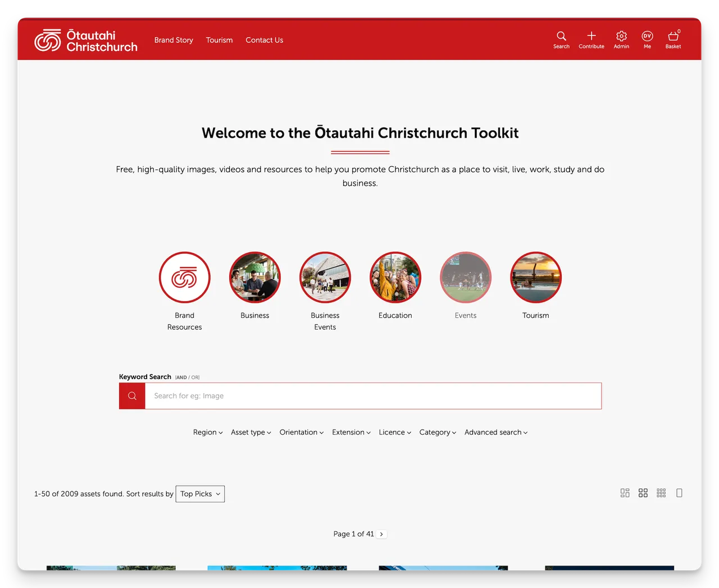Click the Business label link
Viewport: 719px width, 588px height.
coord(255,316)
